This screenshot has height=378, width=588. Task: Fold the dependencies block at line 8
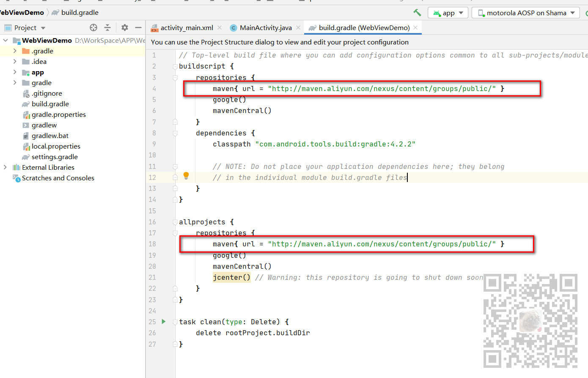click(175, 133)
